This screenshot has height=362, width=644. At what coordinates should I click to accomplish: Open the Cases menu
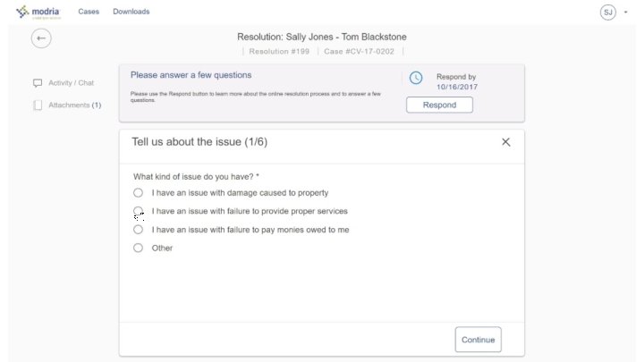click(89, 12)
